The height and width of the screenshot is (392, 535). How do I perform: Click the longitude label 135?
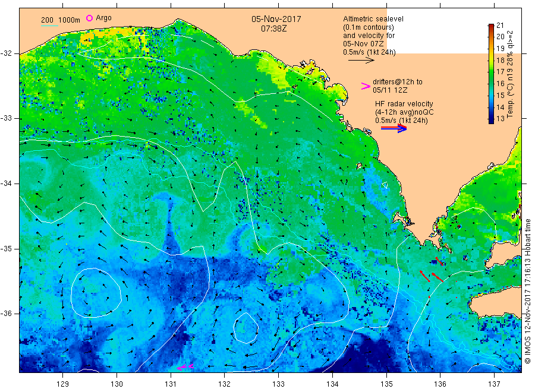[x=386, y=384]
